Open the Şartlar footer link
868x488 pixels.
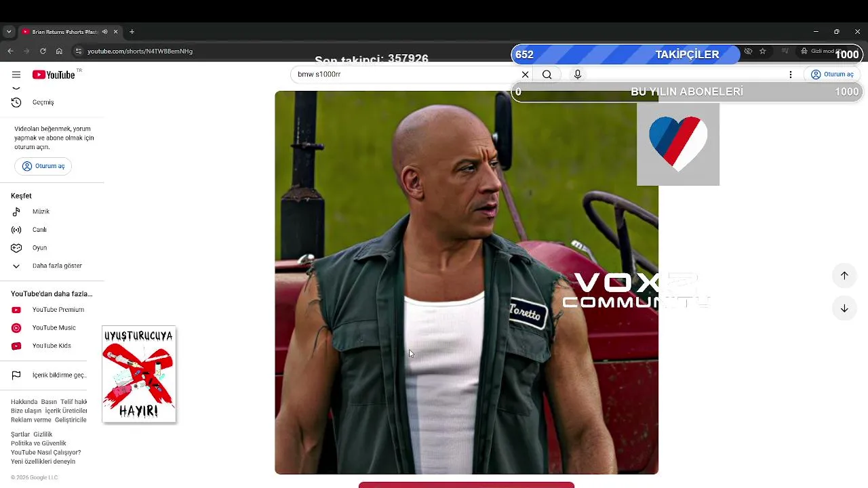coord(20,434)
